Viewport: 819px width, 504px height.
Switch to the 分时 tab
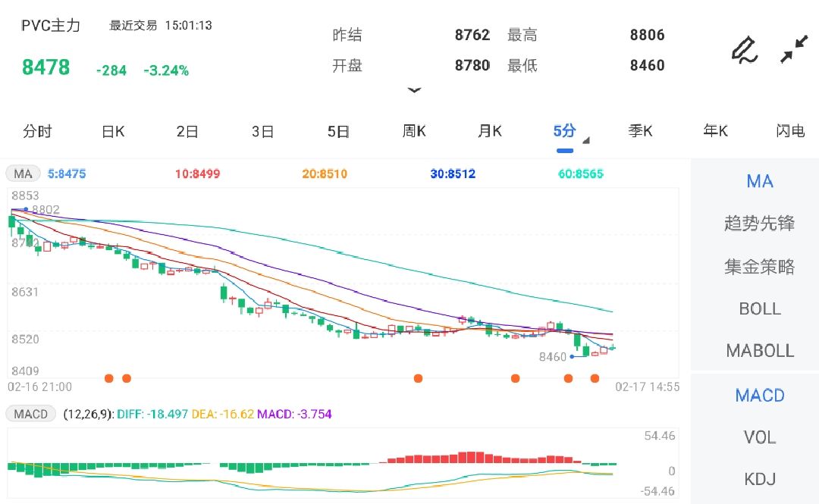37,131
